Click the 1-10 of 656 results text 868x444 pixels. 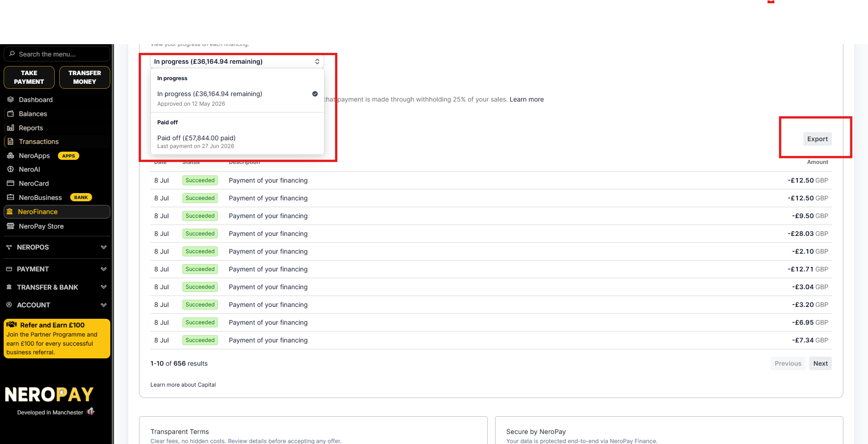(x=179, y=363)
